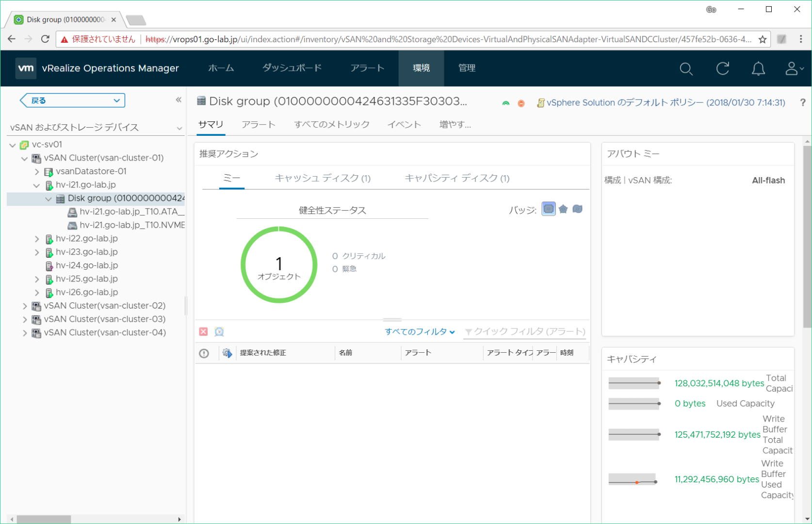Select health badge icon

(549, 209)
